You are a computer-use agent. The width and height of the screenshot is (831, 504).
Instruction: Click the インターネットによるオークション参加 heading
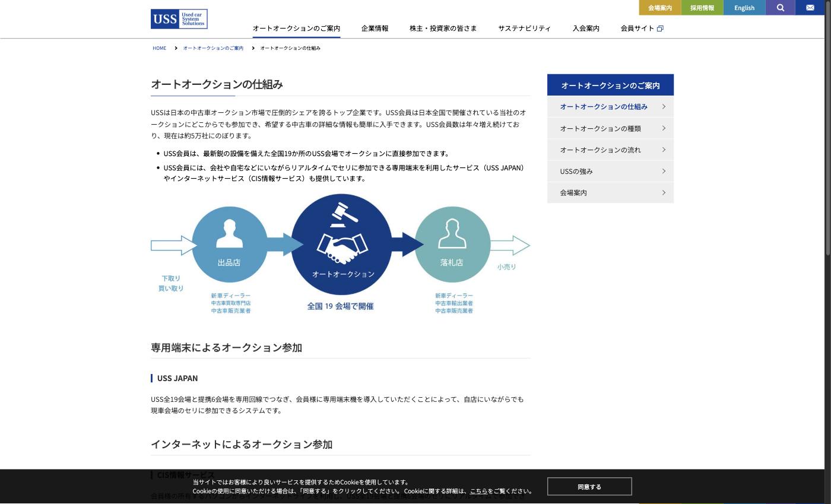click(242, 444)
